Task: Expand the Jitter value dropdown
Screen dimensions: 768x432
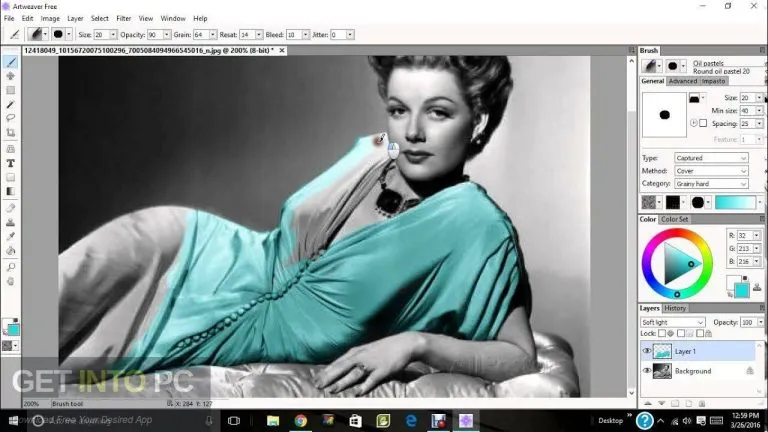Action: (350, 35)
